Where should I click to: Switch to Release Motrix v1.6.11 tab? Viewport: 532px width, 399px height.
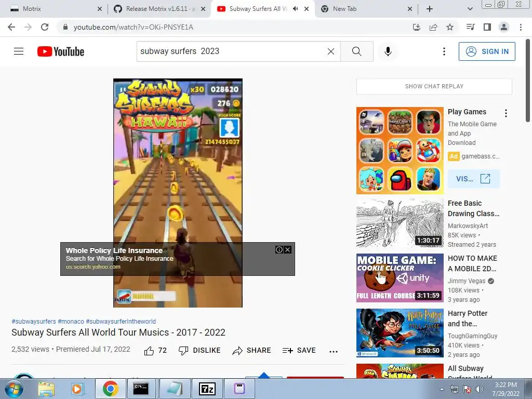point(159,9)
